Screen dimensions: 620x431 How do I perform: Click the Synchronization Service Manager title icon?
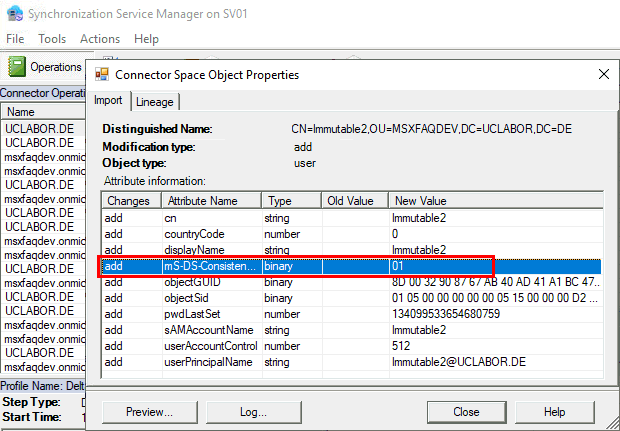click(x=11, y=13)
